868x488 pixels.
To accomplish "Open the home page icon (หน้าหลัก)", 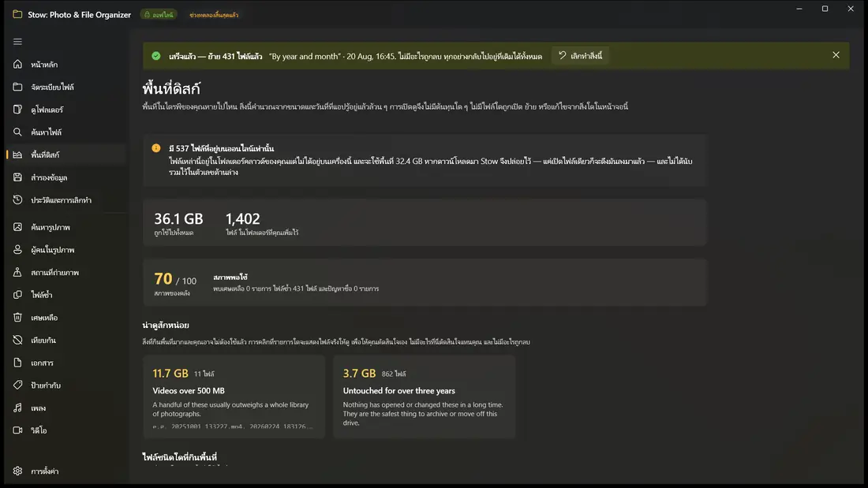I will click(x=17, y=64).
